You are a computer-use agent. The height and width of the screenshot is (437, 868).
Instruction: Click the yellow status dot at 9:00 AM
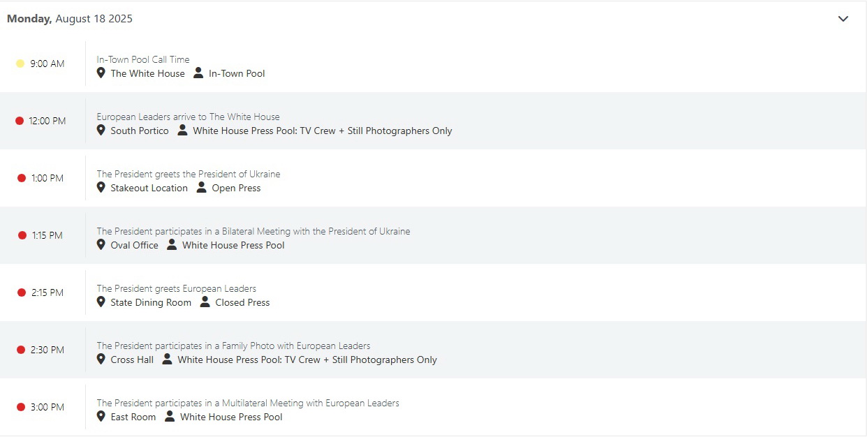click(20, 64)
